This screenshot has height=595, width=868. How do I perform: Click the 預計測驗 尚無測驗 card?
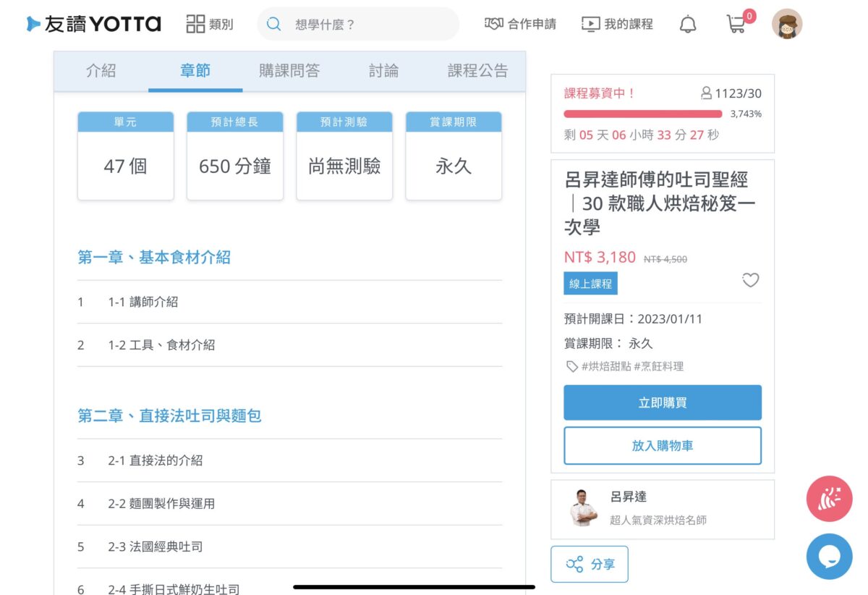tap(344, 156)
